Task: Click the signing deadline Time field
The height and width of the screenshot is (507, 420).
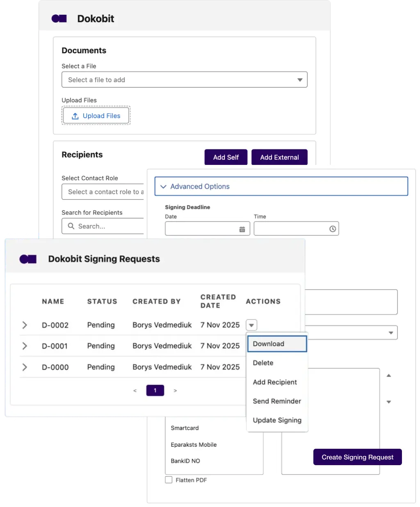Action: (x=296, y=229)
